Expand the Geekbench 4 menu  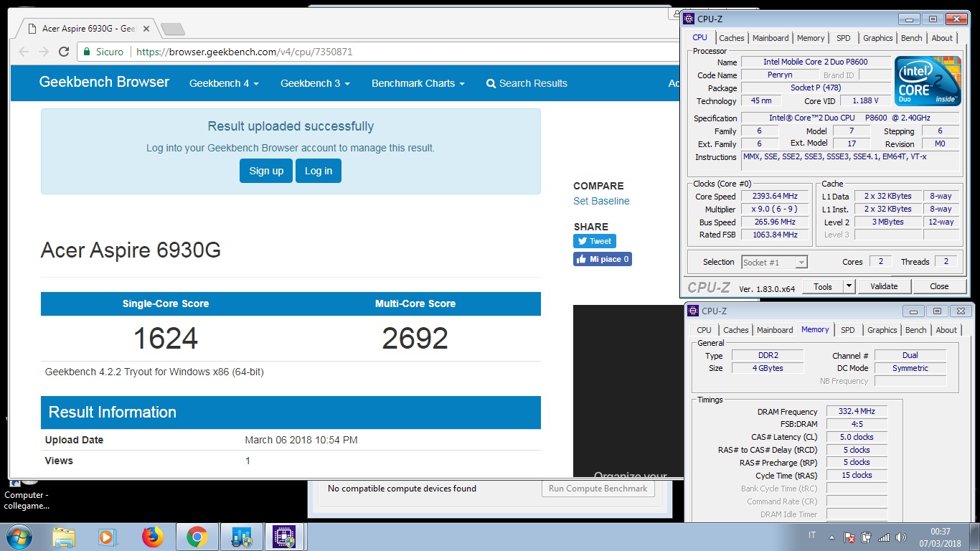pyautogui.click(x=224, y=83)
